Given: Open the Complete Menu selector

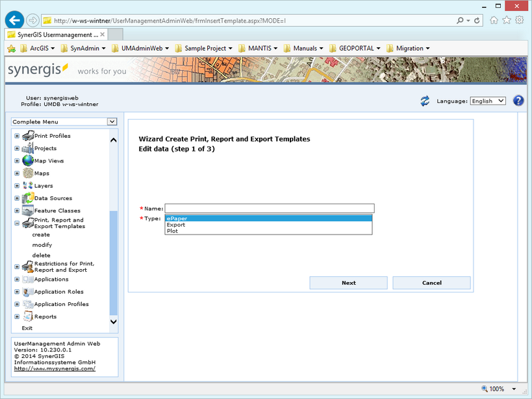Looking at the screenshot, I should (63, 122).
